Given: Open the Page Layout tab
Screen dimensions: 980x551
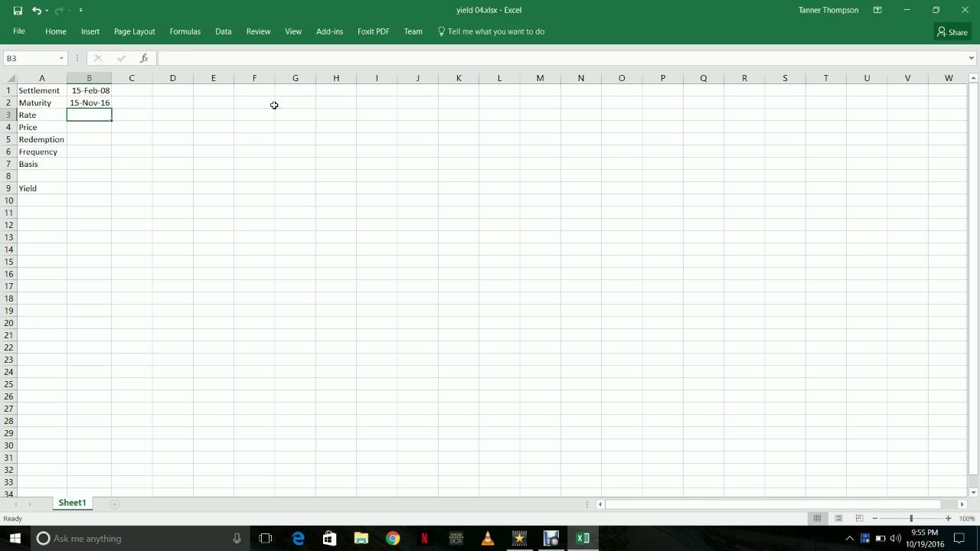Looking at the screenshot, I should (x=135, y=31).
